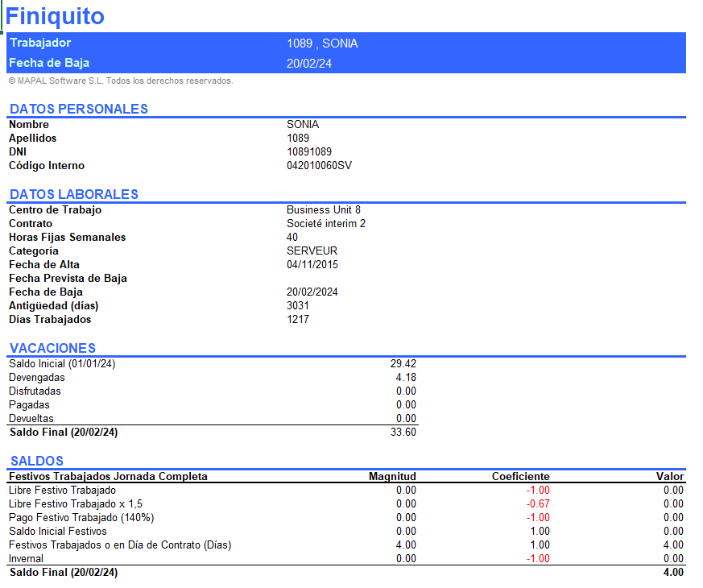Click the Invernal row label

pos(26,559)
